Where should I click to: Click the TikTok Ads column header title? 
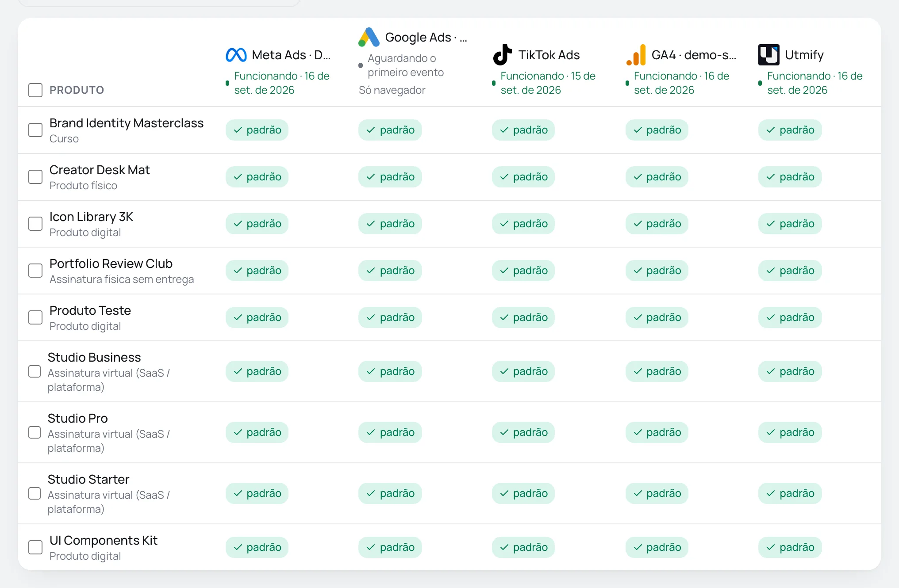(x=549, y=55)
